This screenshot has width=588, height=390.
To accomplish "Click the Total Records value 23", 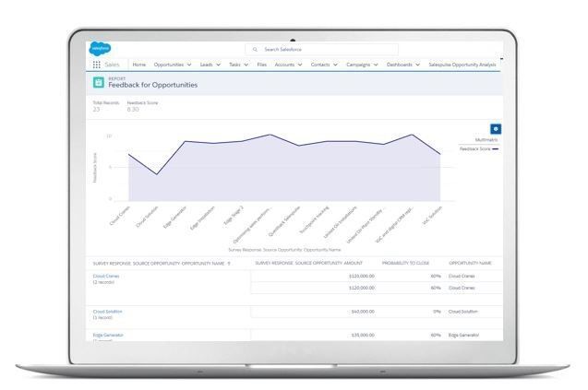I will (x=96, y=110).
